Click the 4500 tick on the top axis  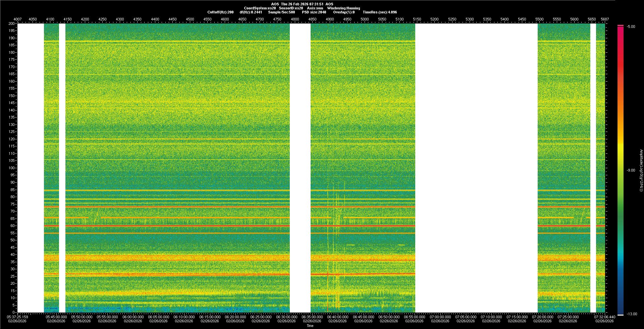point(190,19)
